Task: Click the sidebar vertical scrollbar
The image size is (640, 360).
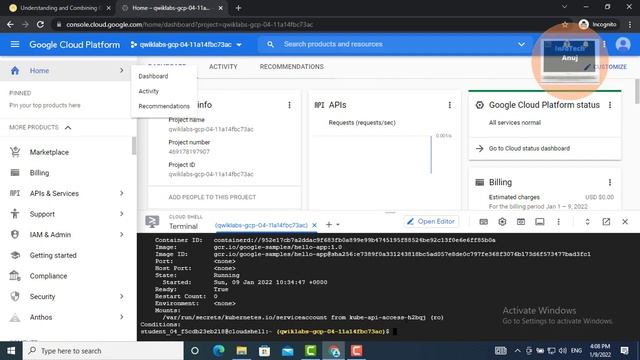Action: (x=134, y=146)
